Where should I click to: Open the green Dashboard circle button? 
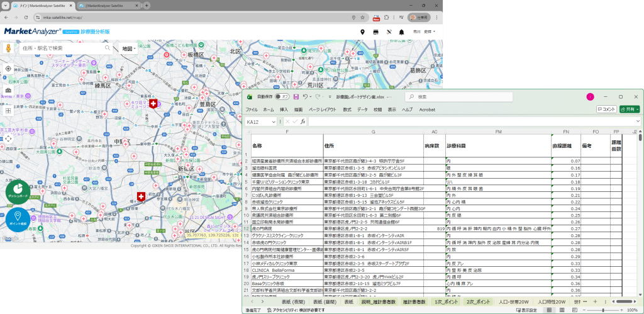(x=18, y=193)
